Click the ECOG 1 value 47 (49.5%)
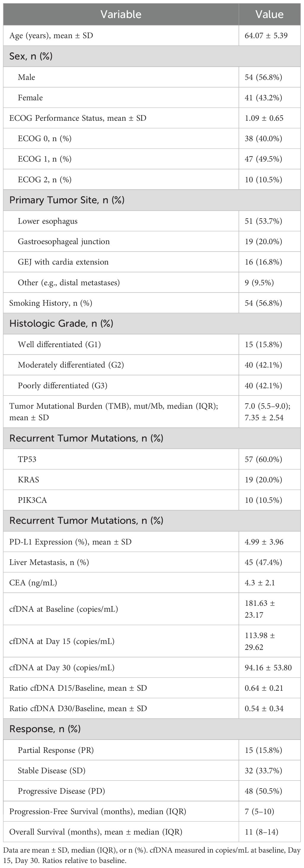304x868 pixels. [x=263, y=159]
